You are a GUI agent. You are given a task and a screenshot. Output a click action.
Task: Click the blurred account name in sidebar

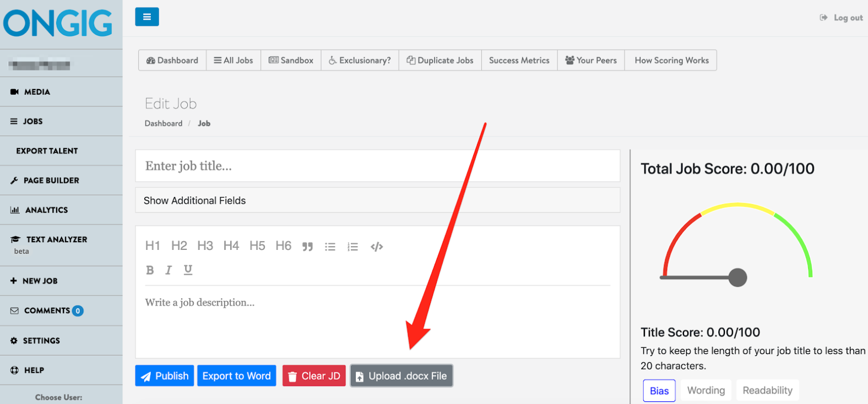40,64
